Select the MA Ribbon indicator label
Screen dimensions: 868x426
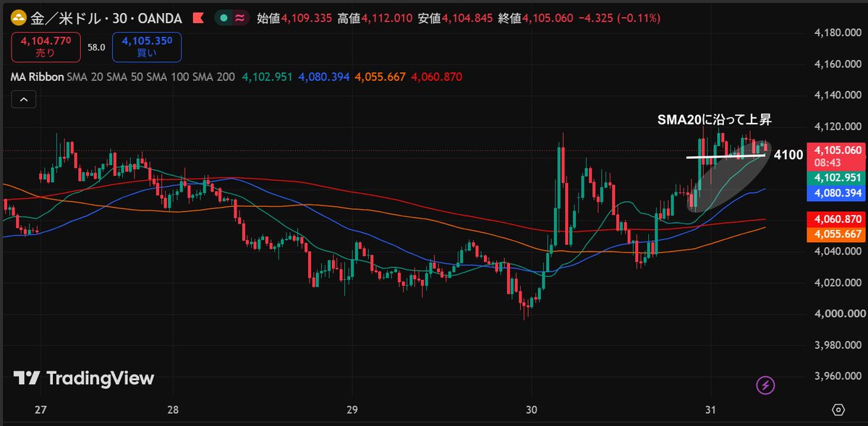pos(37,77)
